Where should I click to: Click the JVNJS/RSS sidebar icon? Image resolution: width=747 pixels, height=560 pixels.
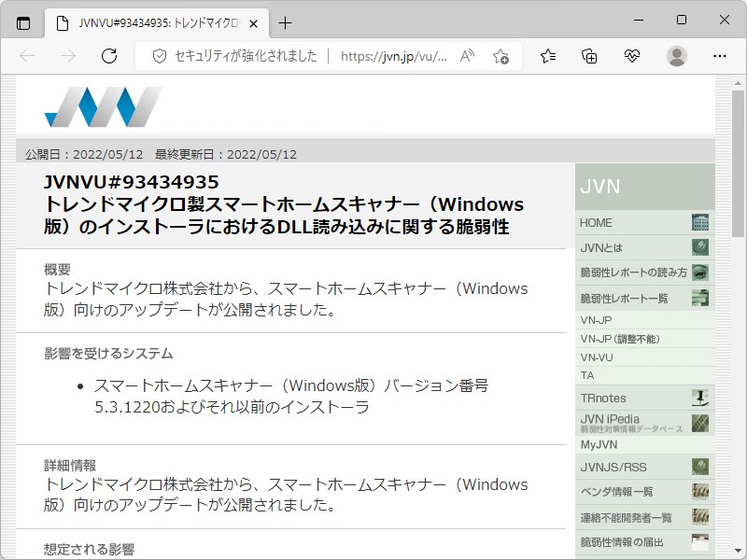(700, 466)
